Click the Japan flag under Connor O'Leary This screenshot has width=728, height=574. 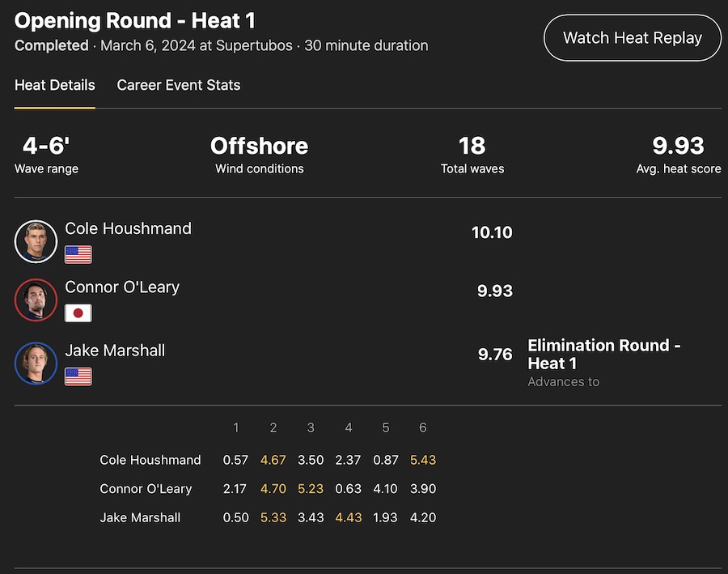78,313
